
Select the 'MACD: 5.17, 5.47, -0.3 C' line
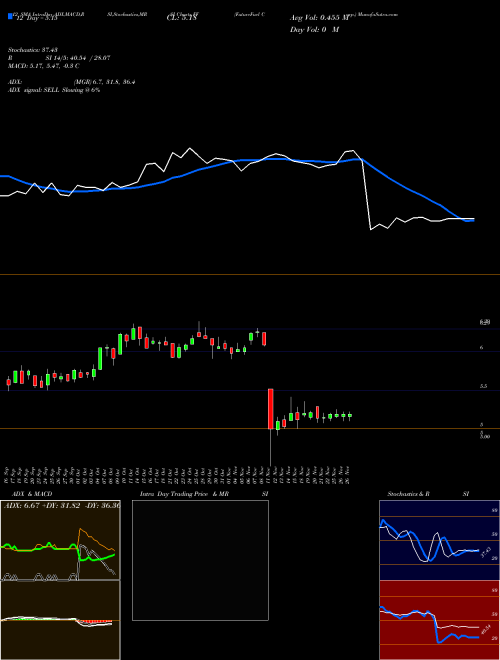point(44,66)
